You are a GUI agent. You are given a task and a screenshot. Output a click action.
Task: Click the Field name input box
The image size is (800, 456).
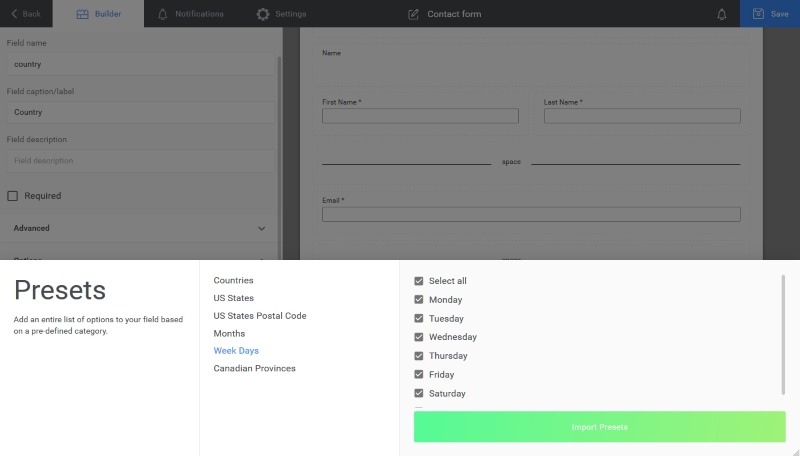pyautogui.click(x=140, y=64)
